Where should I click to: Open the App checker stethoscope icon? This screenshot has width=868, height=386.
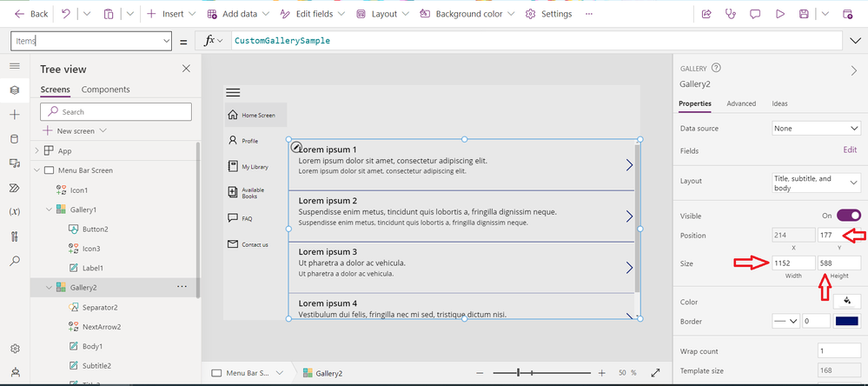tap(730, 14)
